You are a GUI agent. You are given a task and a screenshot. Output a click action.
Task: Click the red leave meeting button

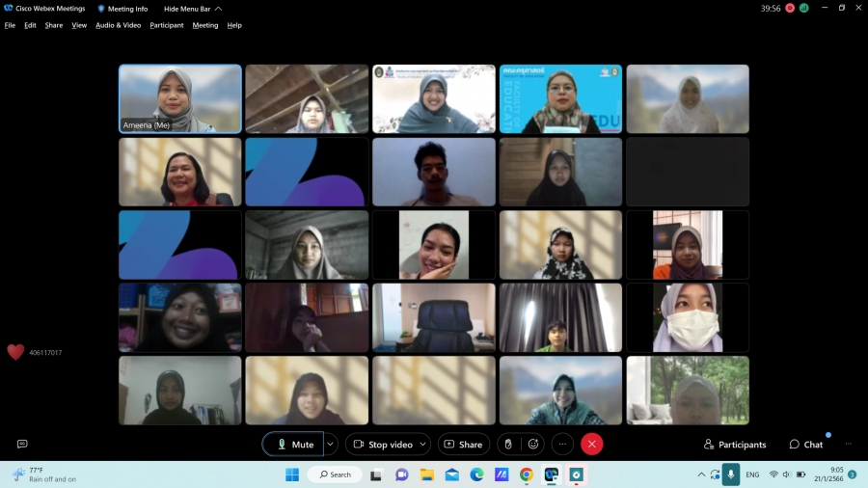pos(592,444)
